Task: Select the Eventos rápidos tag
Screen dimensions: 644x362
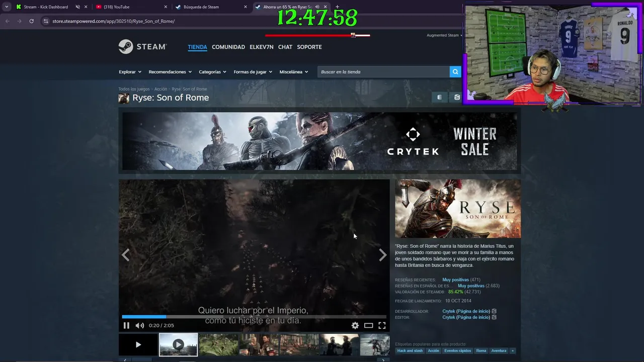Action: pyautogui.click(x=458, y=350)
